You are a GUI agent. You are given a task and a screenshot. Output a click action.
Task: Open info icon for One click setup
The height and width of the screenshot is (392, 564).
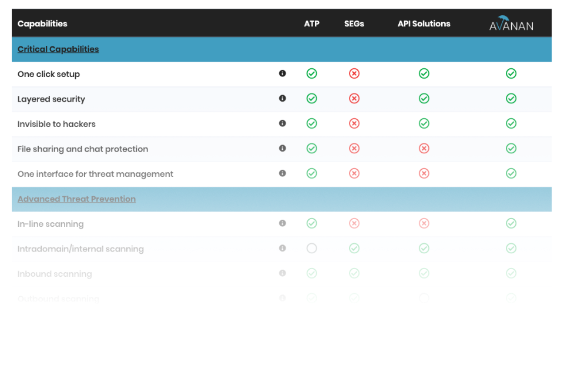click(283, 73)
